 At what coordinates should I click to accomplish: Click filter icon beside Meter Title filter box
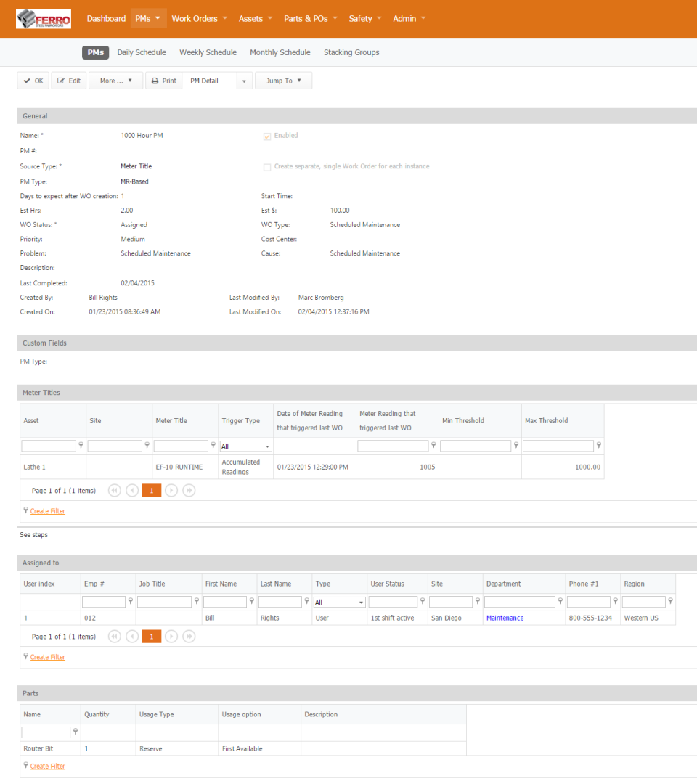(x=213, y=445)
